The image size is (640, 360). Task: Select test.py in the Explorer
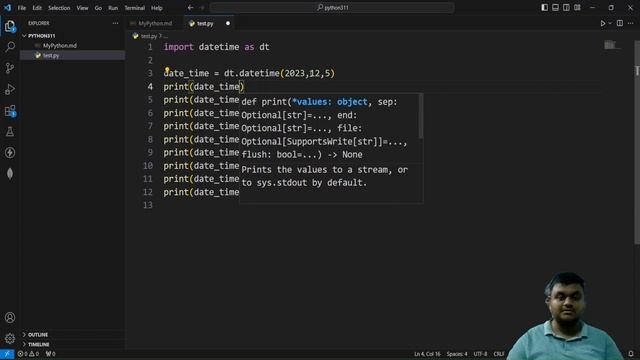(x=51, y=56)
